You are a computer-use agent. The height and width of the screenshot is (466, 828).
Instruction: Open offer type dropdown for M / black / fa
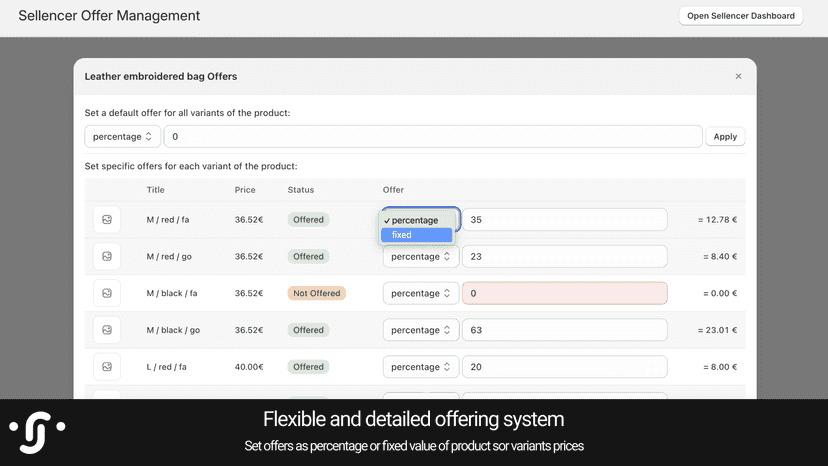(x=421, y=293)
